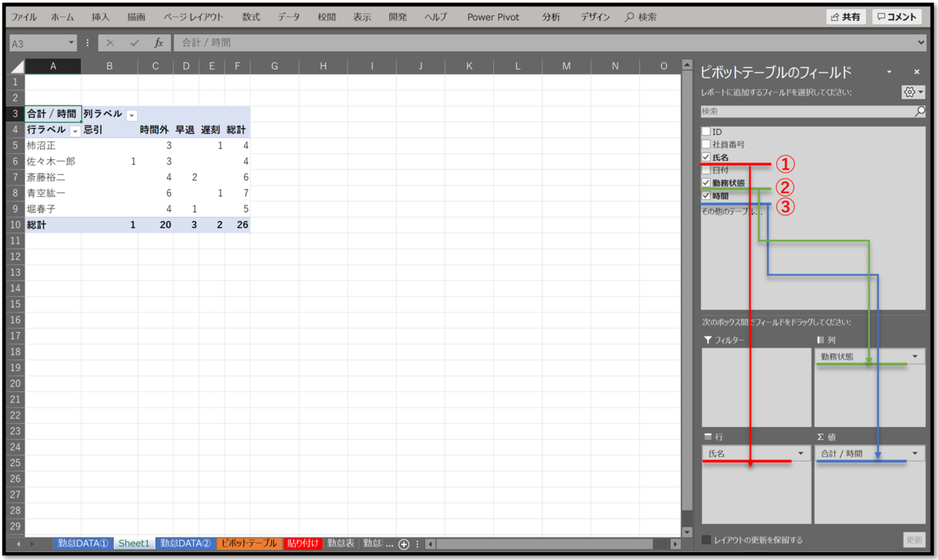Click the insert function fx icon
938x560 pixels.
159,43
